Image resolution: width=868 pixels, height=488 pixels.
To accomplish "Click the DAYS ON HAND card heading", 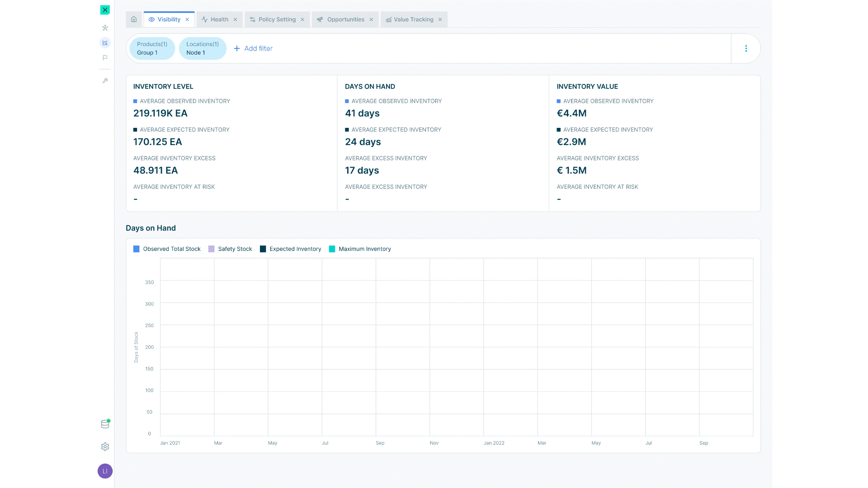I will [370, 86].
